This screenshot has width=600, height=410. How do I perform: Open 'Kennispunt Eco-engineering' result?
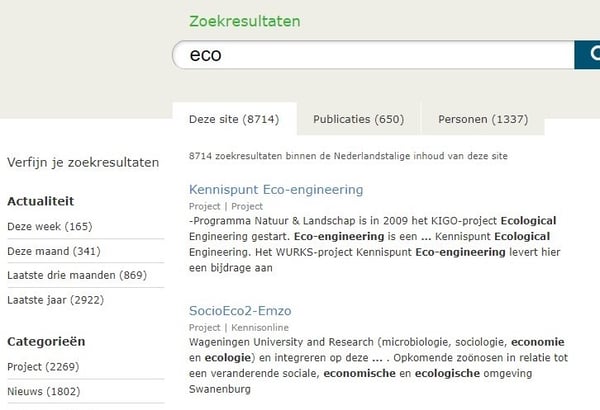pos(276,189)
